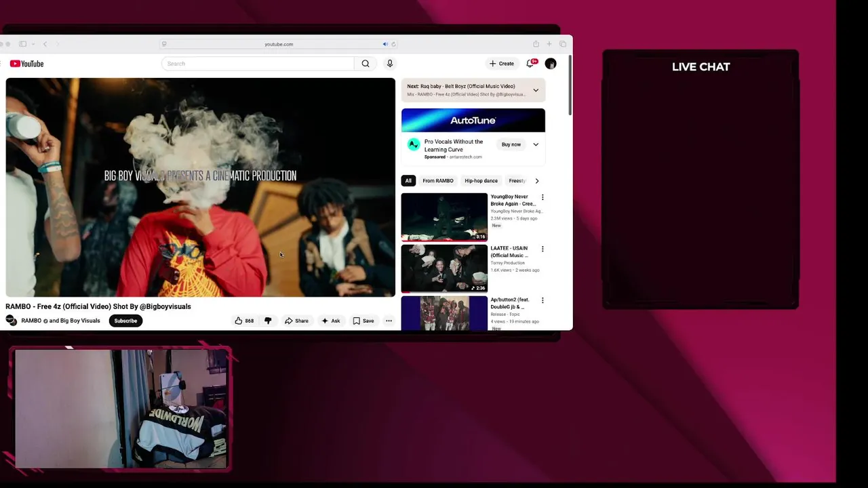Open the account avatar menu
868x488 pixels.
click(x=551, y=64)
